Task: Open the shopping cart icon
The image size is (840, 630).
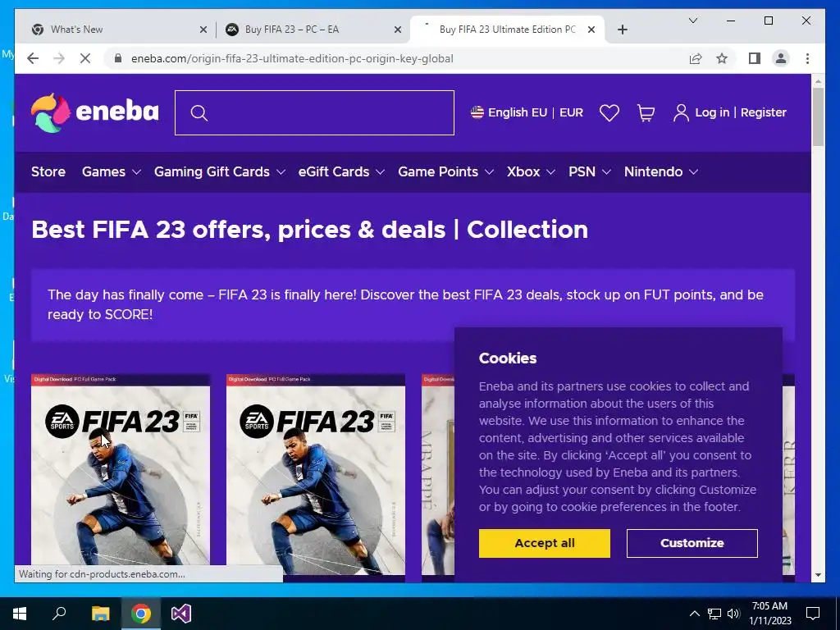Action: click(646, 113)
